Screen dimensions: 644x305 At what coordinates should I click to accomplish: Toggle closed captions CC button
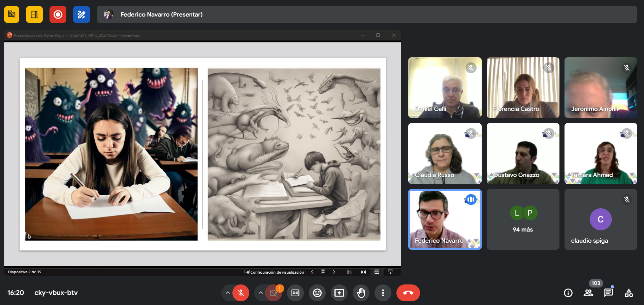pos(295,293)
